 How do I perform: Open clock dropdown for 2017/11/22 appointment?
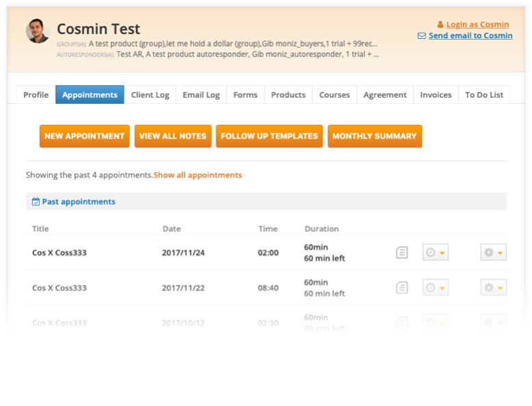tap(436, 288)
